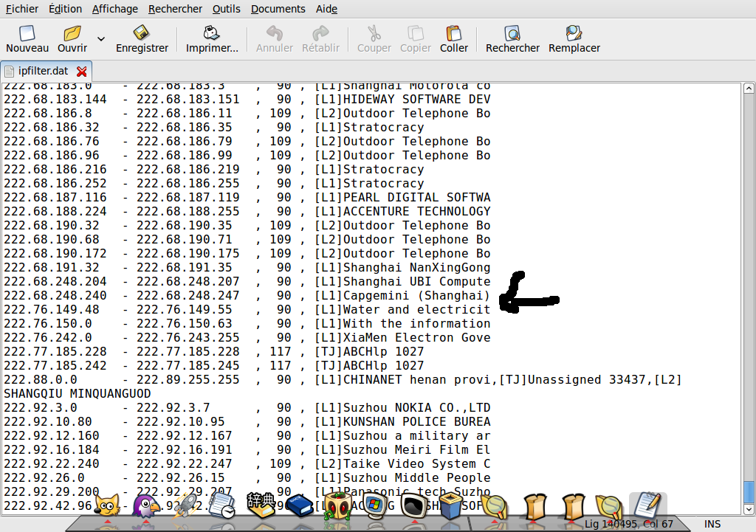Click the Ouvrir folder toolbar icon
The height and width of the screenshot is (532, 756).
pos(72,33)
